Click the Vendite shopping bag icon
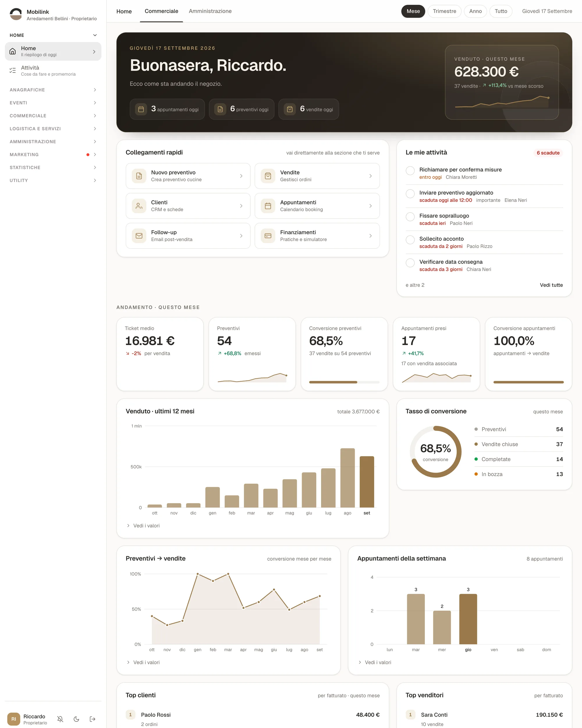The height and width of the screenshot is (728, 582). (x=268, y=176)
